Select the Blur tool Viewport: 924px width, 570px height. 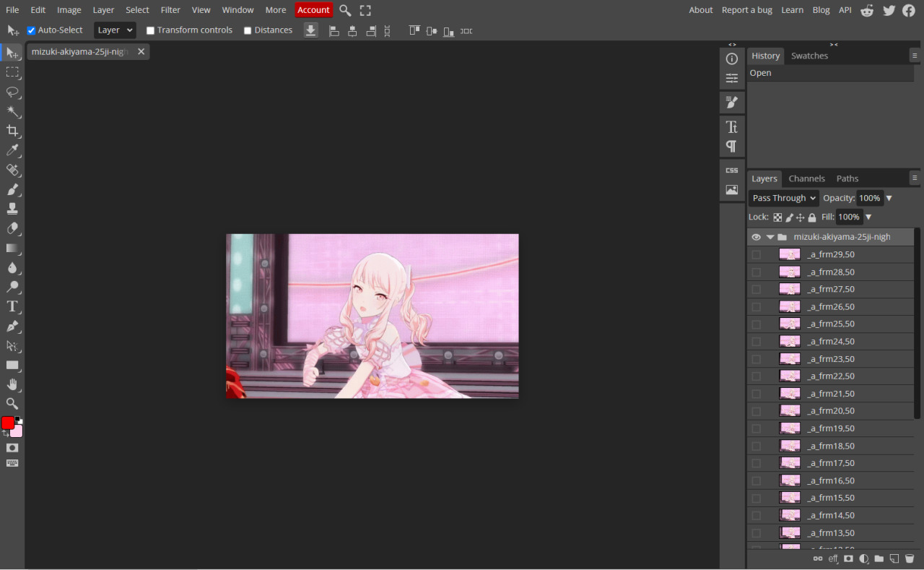12,267
